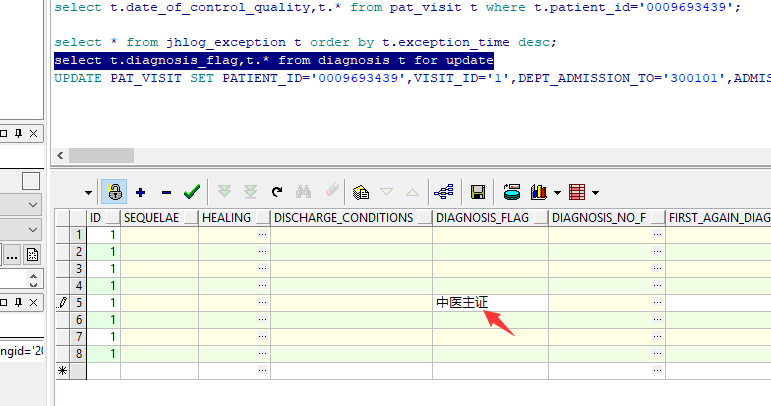Screen dimensions: 771x406
Task: Save results with the floppy disk icon
Action: pyautogui.click(x=477, y=192)
